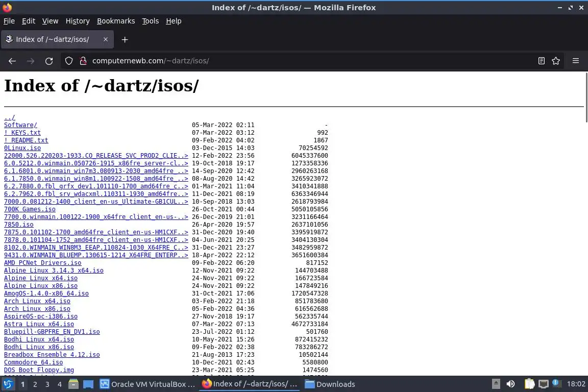Click the 6.2.7880.0.fbl_grfx_dev1 link
The width and height of the screenshot is (588, 392).
click(x=96, y=186)
